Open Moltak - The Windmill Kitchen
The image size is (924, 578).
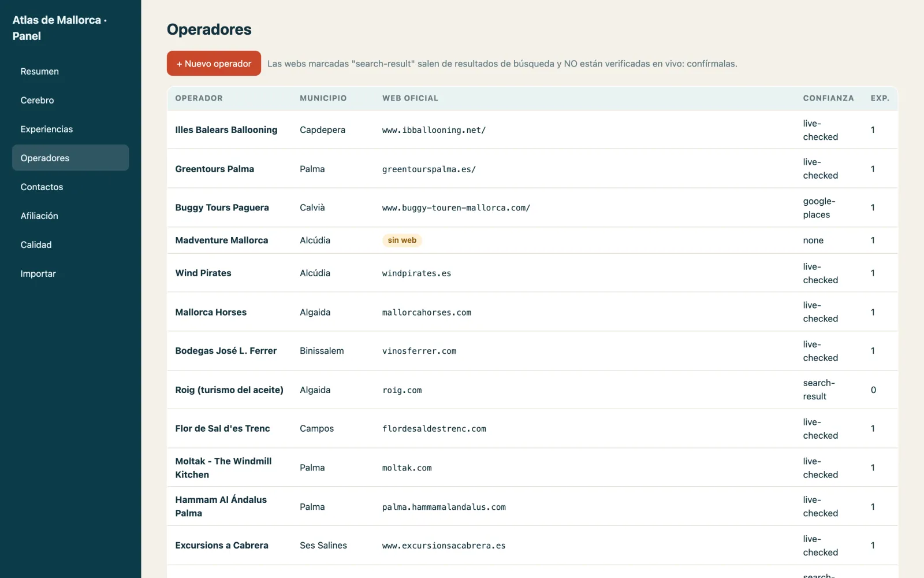tap(223, 468)
